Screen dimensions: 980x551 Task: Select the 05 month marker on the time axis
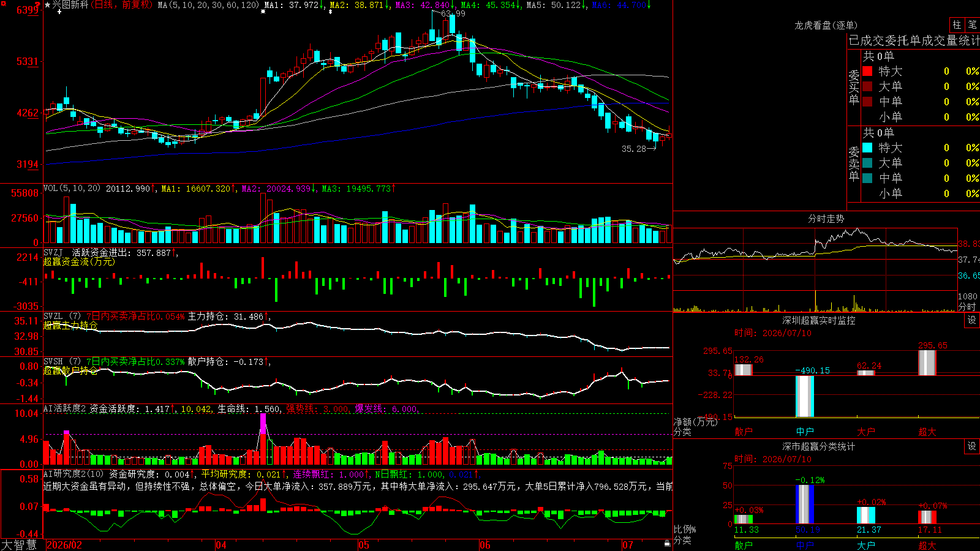click(x=364, y=545)
